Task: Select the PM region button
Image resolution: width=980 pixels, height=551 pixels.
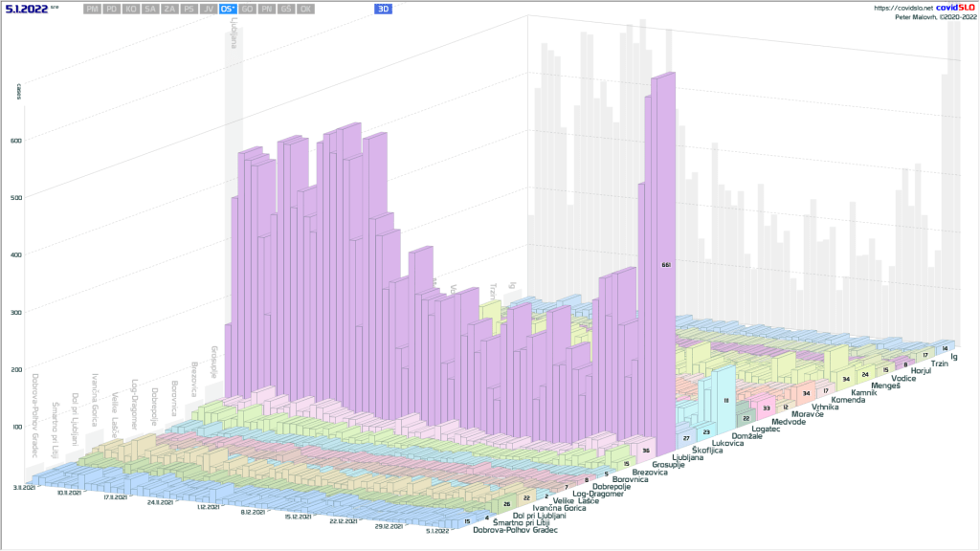Action: pos(93,9)
